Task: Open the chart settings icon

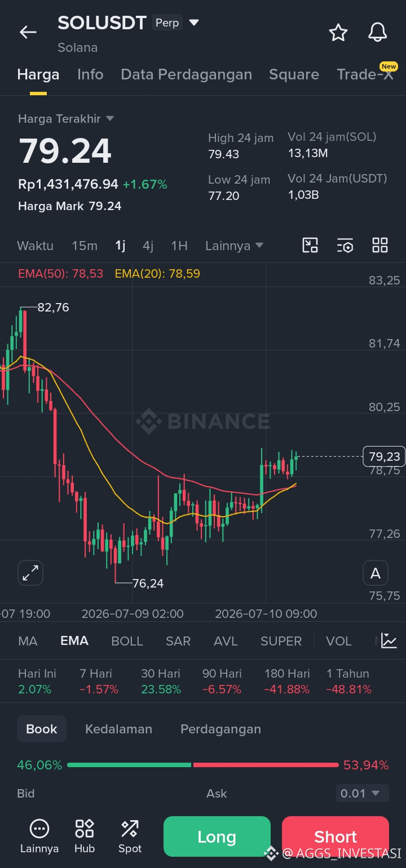Action: 345,245
